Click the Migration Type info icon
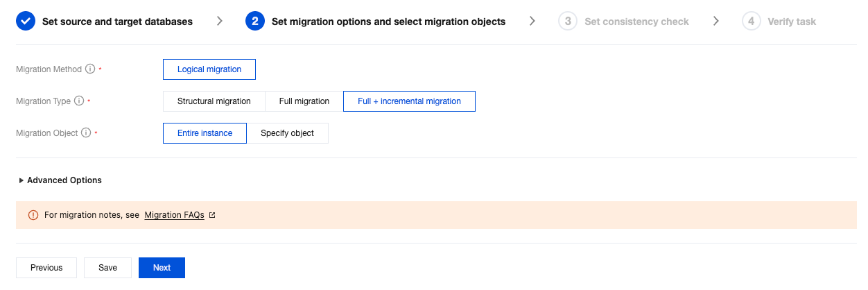This screenshot has width=868, height=290. [x=79, y=101]
